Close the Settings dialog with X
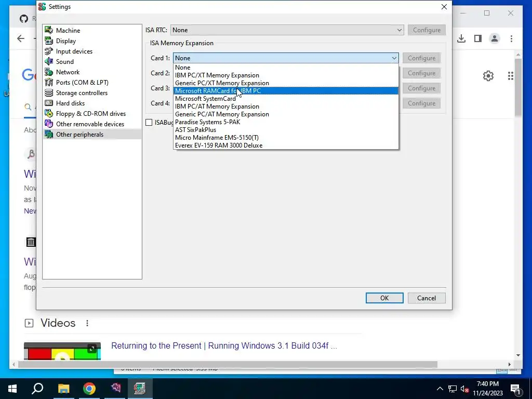This screenshot has width=532, height=399. pos(444,7)
